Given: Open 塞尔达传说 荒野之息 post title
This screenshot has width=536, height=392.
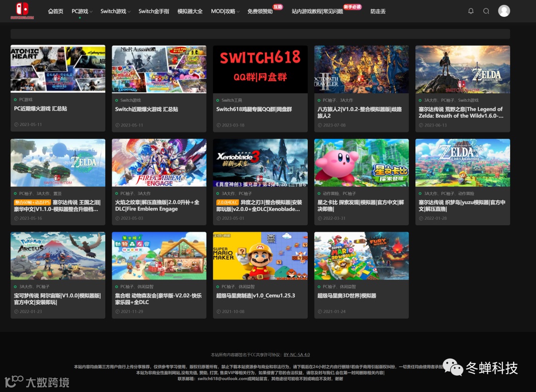Looking at the screenshot, I should tap(461, 113).
